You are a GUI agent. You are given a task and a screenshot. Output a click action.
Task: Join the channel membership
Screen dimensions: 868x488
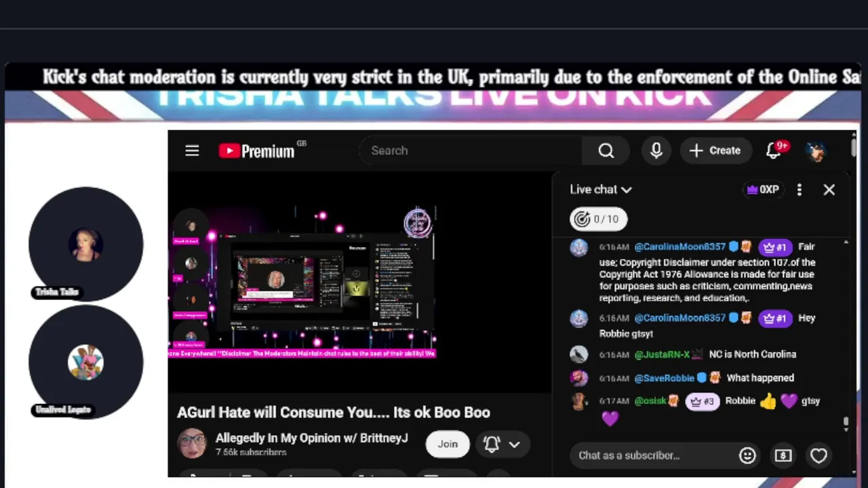tap(448, 444)
